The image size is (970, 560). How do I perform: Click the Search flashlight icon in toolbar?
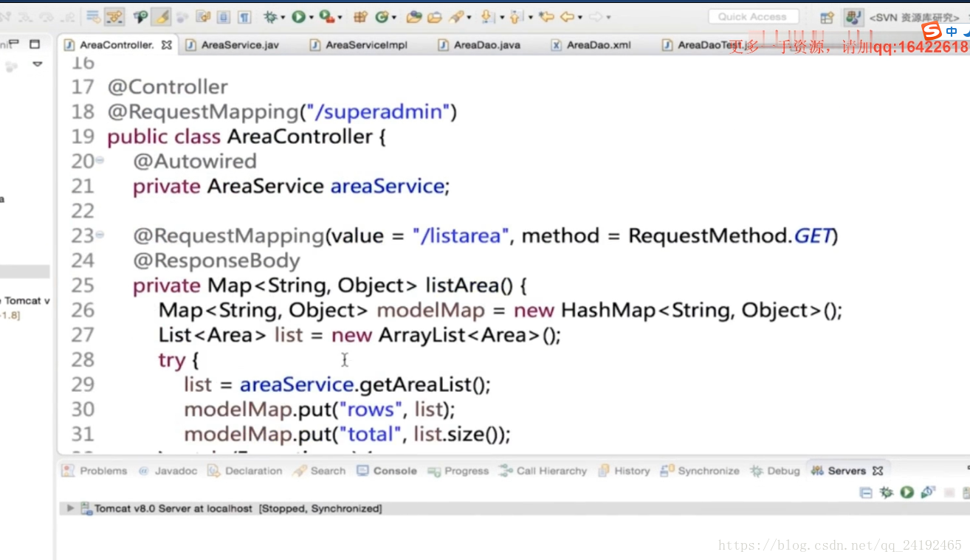point(457,16)
